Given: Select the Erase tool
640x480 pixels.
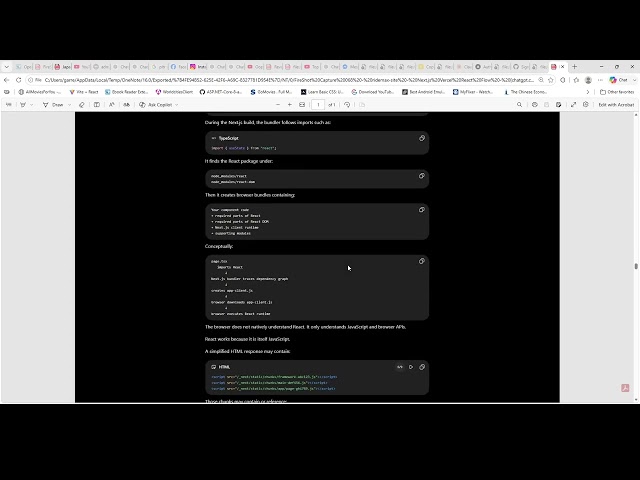Looking at the screenshot, I should tap(82, 105).
